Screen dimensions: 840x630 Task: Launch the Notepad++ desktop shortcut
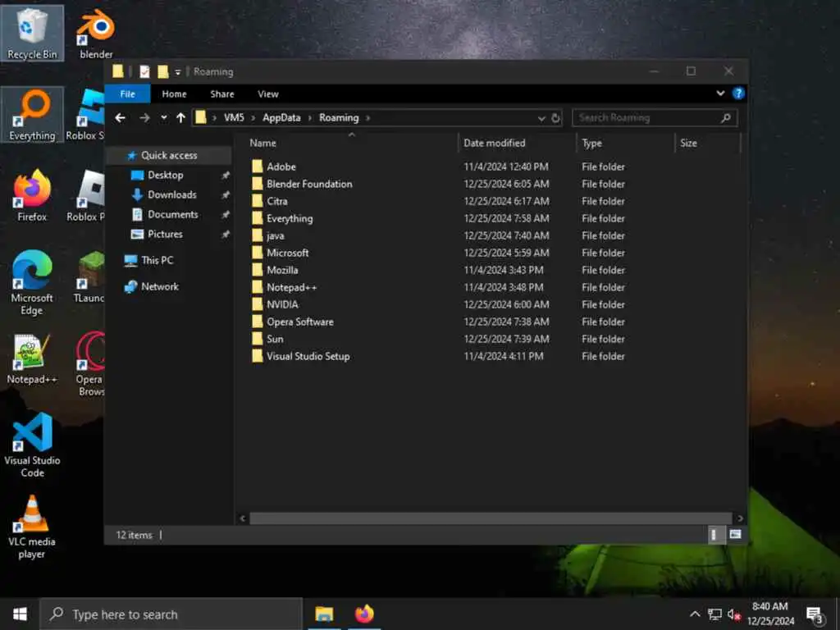point(32,359)
